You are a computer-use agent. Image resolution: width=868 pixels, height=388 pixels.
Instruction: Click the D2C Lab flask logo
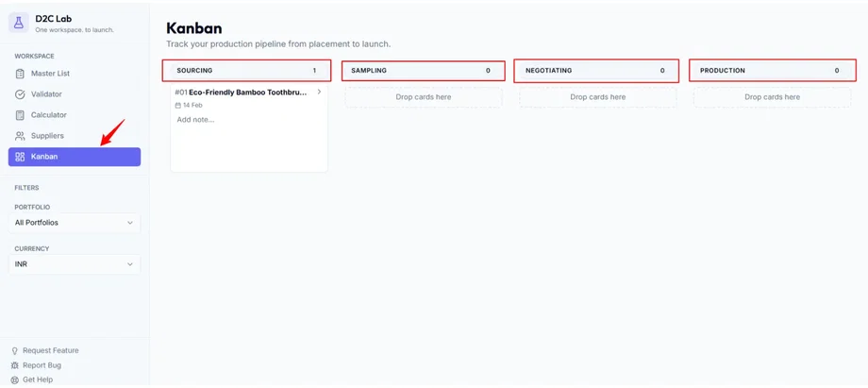19,23
